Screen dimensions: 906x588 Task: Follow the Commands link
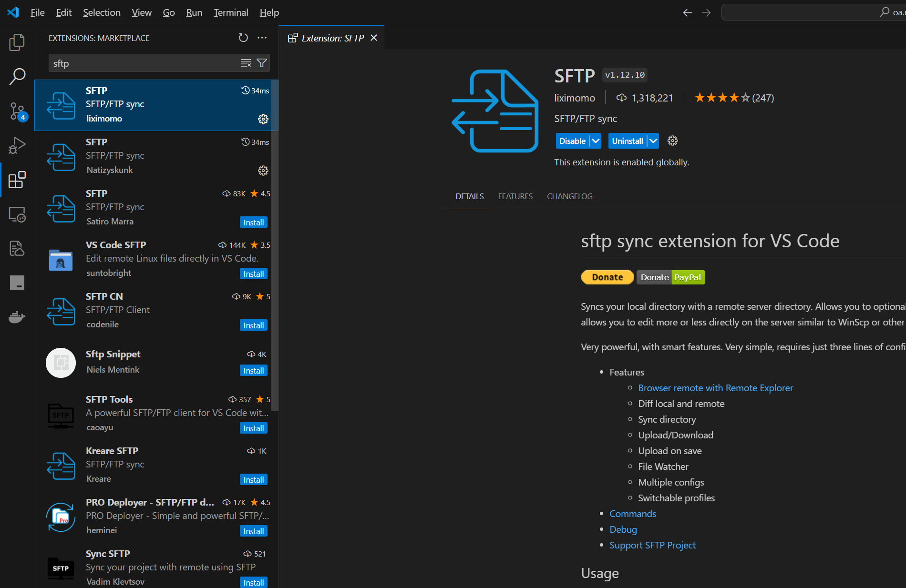click(x=633, y=514)
